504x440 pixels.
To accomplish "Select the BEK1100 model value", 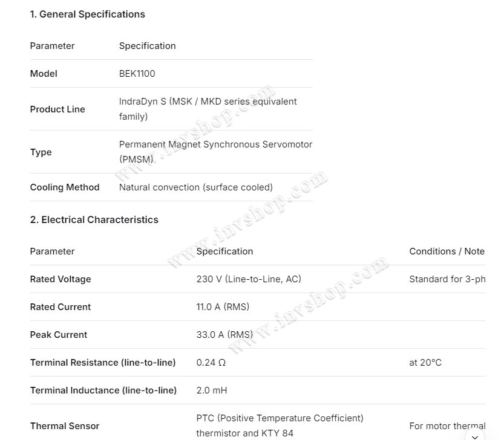I will (x=137, y=74).
